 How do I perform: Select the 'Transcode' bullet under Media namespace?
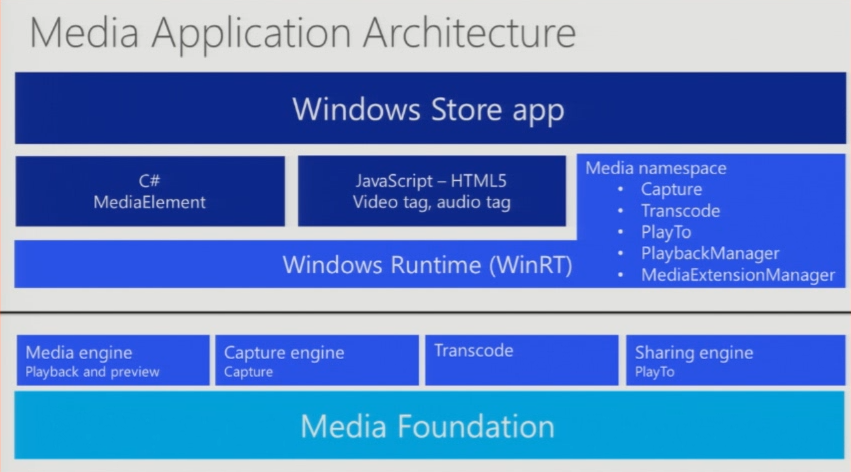pos(681,211)
